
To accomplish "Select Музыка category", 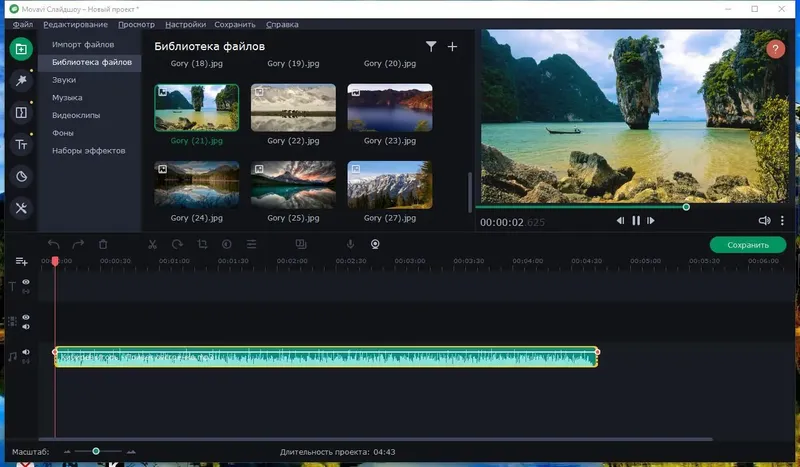I will click(x=67, y=97).
